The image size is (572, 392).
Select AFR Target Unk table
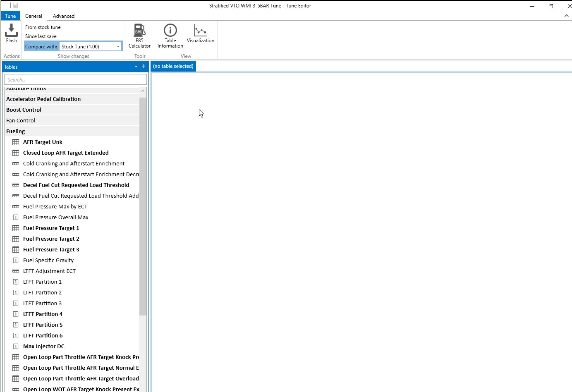click(43, 142)
